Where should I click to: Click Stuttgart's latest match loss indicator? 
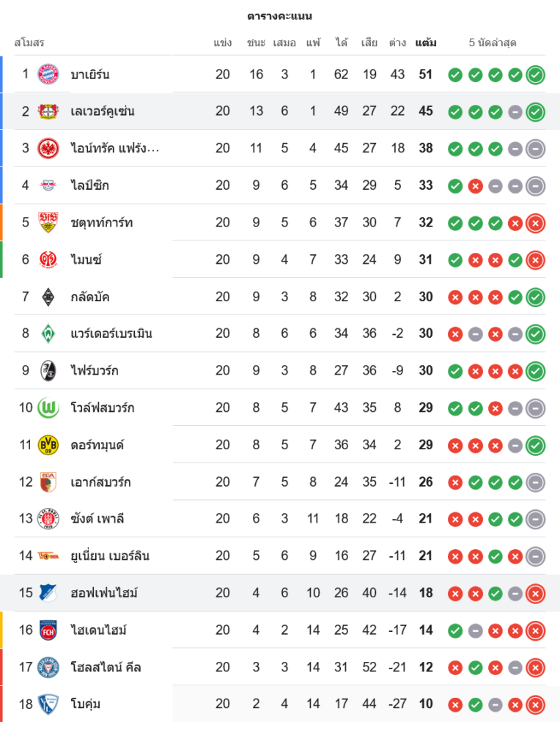(535, 222)
